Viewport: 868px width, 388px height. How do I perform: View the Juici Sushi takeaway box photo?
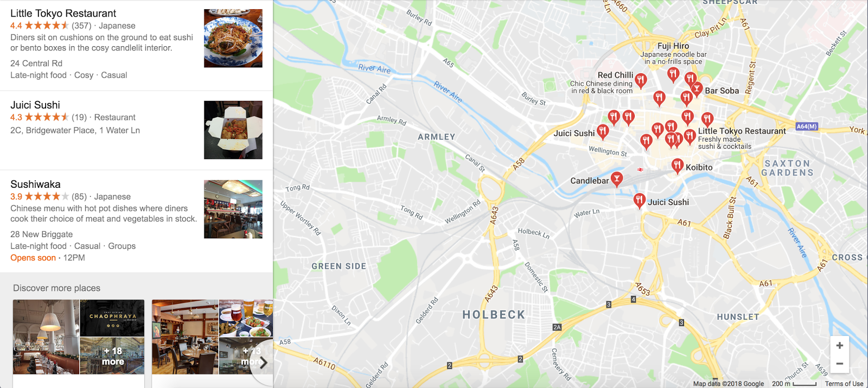[233, 130]
